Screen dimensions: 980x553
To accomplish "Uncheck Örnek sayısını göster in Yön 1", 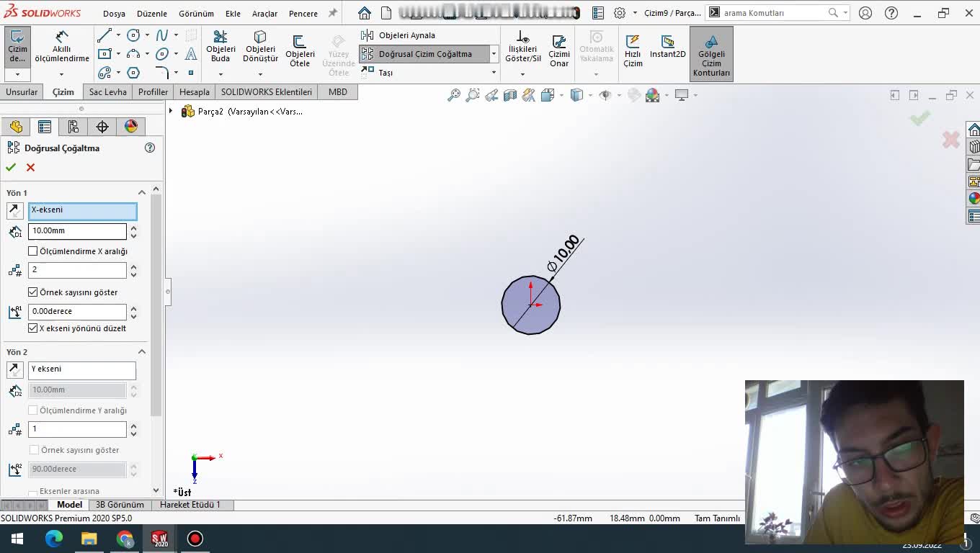I will point(33,292).
